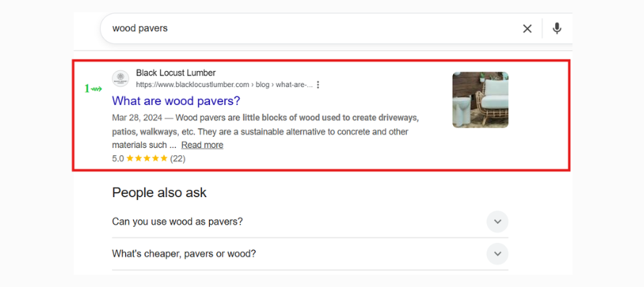The height and width of the screenshot is (287, 644).
Task: Click the Black Locust Lumber site name
Action: 176,72
